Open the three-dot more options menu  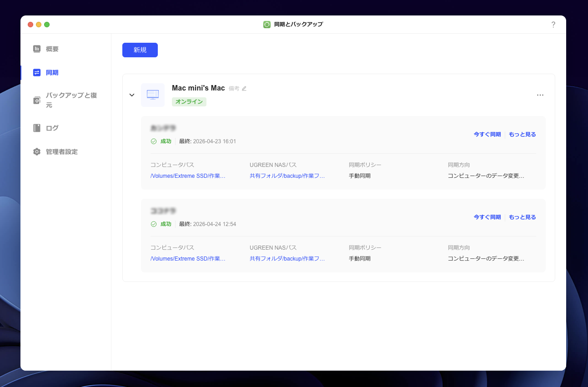540,95
